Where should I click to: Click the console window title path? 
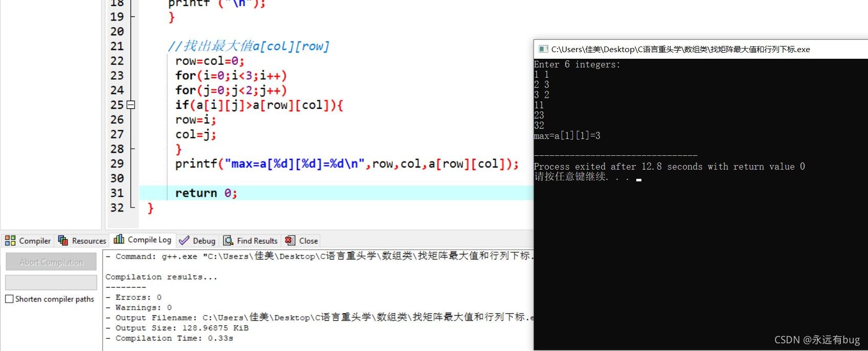680,49
